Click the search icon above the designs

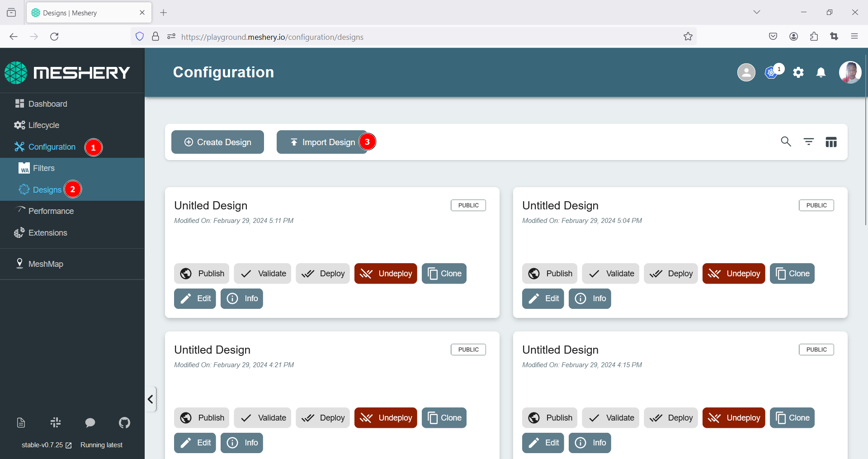(786, 142)
